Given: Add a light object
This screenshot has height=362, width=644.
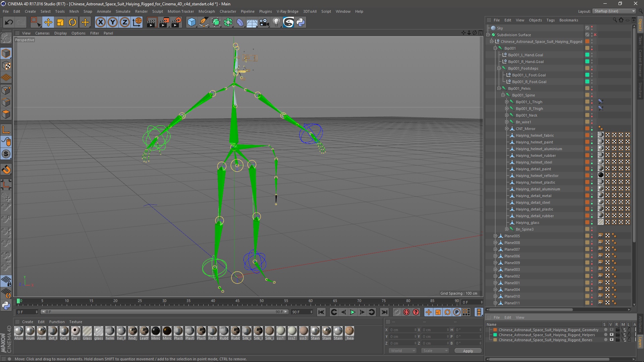Looking at the screenshot, I should (276, 22).
